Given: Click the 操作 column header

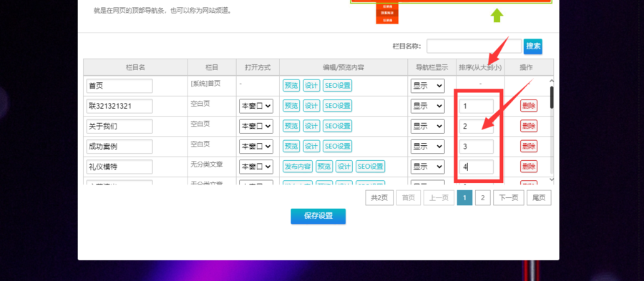Looking at the screenshot, I should pos(527,67).
